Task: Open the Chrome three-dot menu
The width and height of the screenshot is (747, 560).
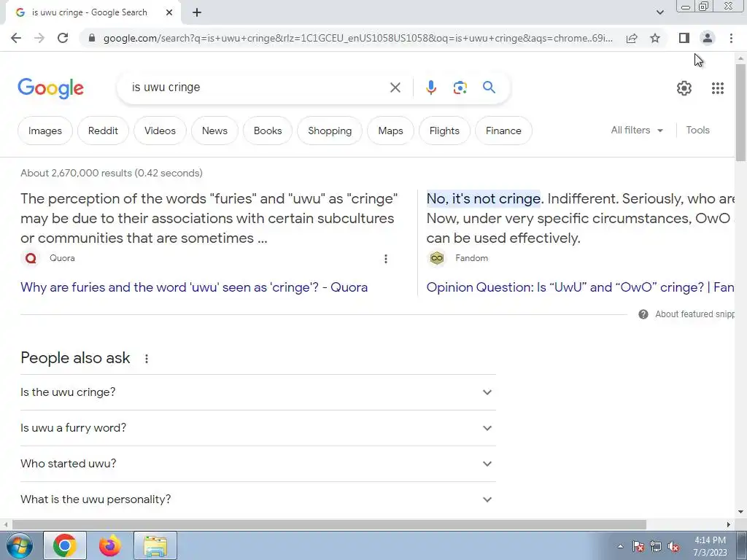Action: [x=731, y=38]
